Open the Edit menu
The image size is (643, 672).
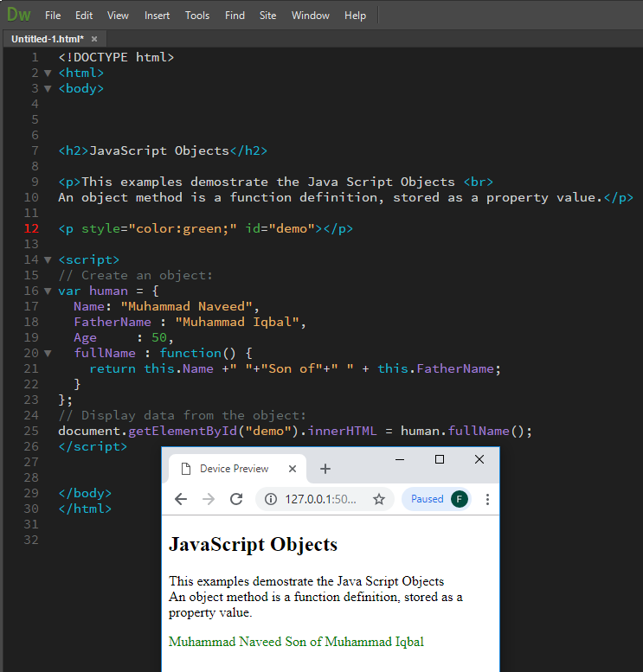pos(84,16)
